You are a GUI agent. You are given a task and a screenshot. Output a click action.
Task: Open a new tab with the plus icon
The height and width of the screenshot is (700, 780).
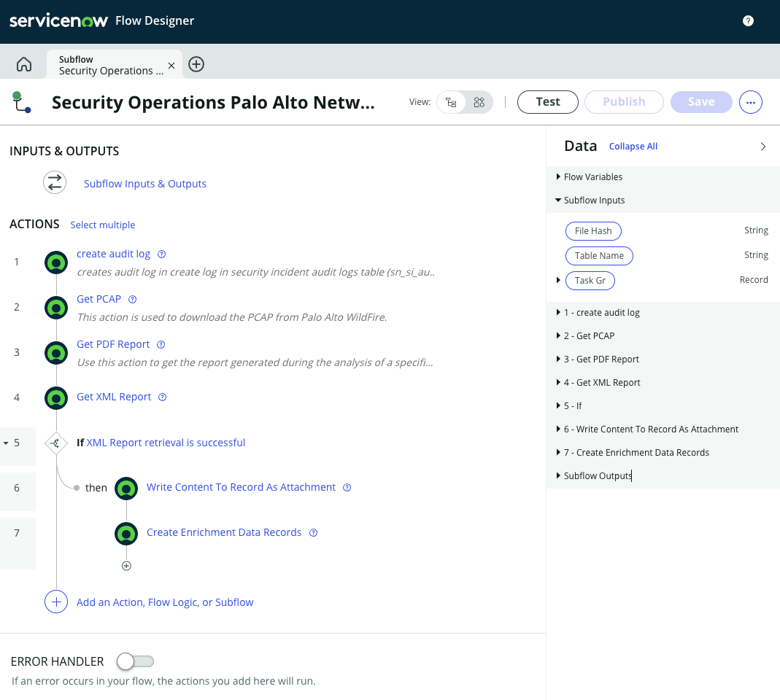pyautogui.click(x=196, y=64)
